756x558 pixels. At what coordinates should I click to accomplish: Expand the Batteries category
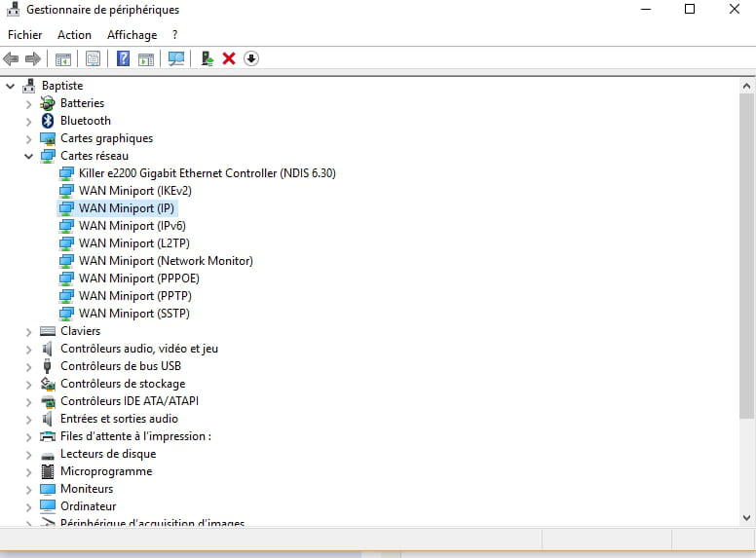(28, 103)
